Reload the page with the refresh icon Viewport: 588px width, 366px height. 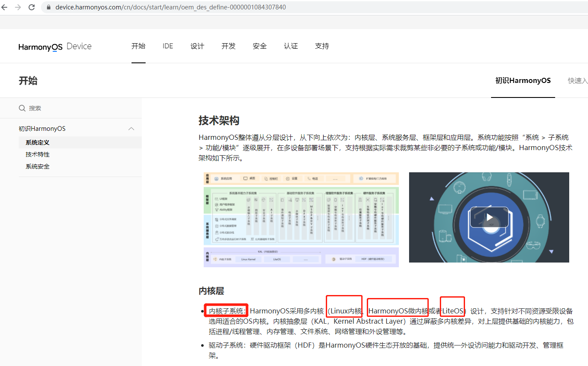pos(32,7)
